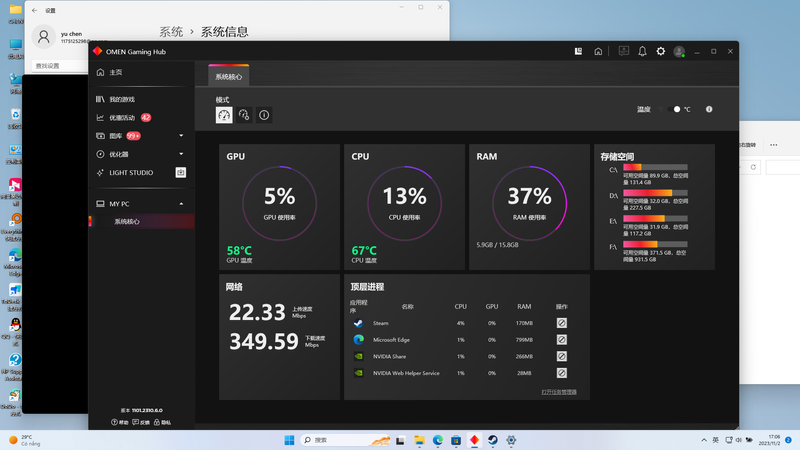Stop NVIDIA Web Helper Service process
Viewport: 800px width, 450px height.
point(562,373)
